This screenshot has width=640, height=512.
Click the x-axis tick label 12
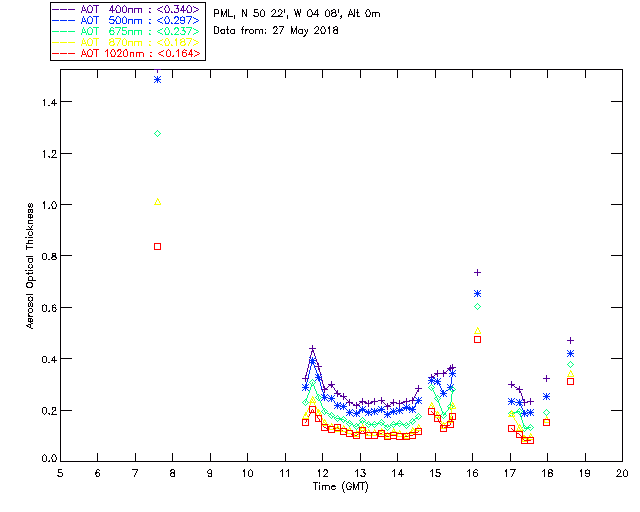click(x=322, y=473)
